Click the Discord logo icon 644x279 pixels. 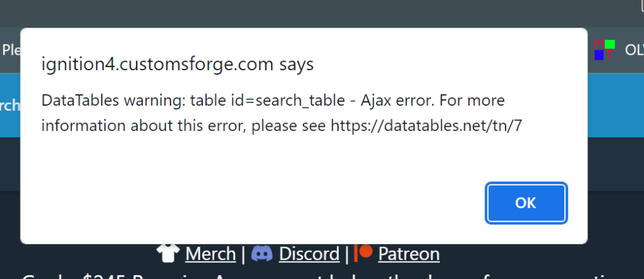coord(261,254)
